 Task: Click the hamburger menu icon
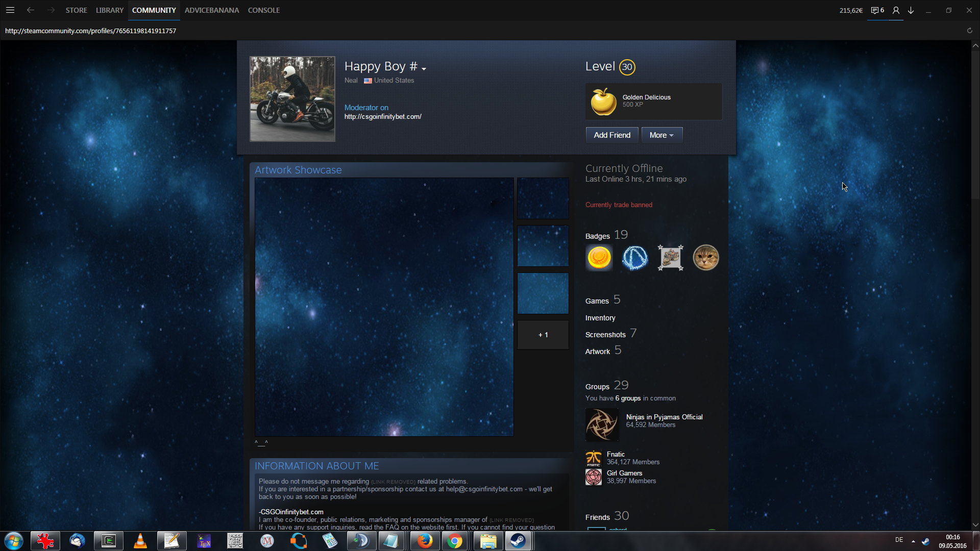point(10,10)
